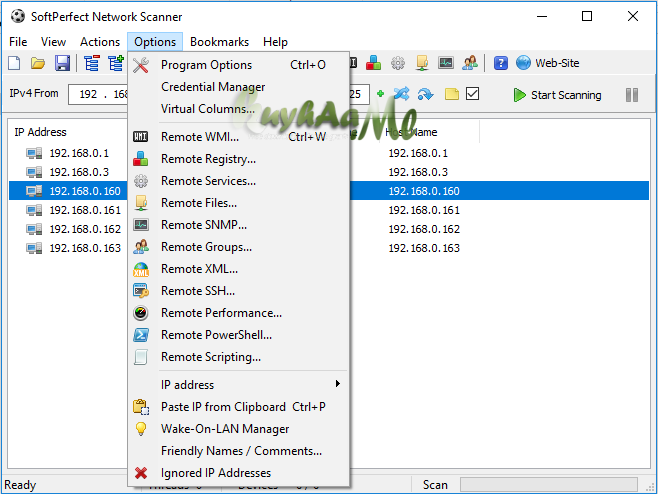Open the File menu

[18, 42]
